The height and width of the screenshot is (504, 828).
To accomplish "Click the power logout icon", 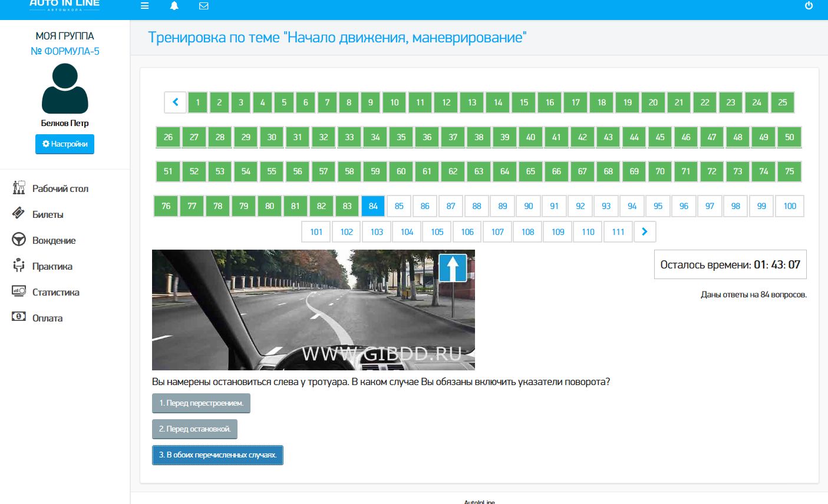I will 809,6.
